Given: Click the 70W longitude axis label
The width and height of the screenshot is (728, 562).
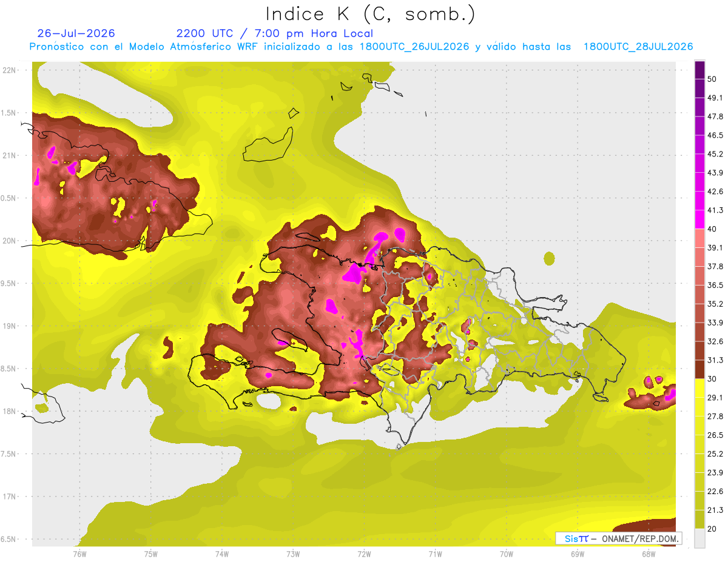Looking at the screenshot, I should (507, 554).
